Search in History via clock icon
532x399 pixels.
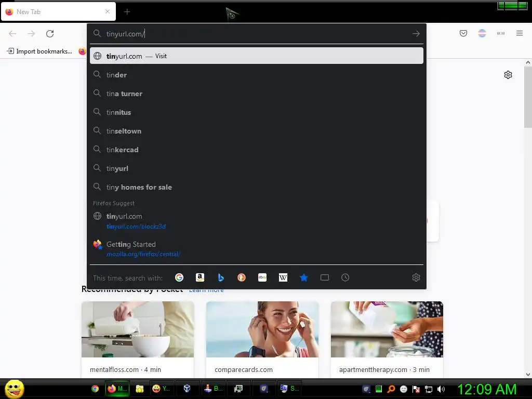[345, 277]
